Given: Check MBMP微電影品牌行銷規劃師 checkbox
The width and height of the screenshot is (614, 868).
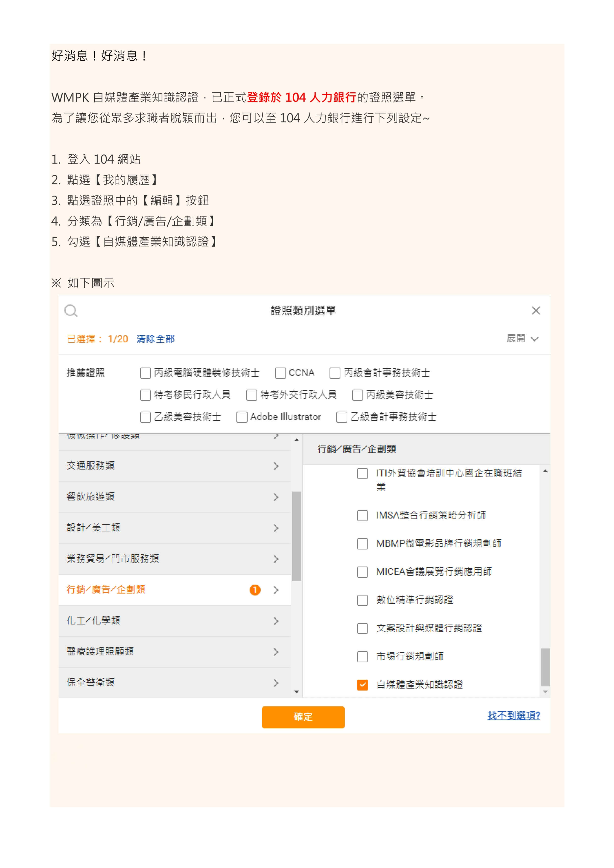Looking at the screenshot, I should pyautogui.click(x=362, y=544).
